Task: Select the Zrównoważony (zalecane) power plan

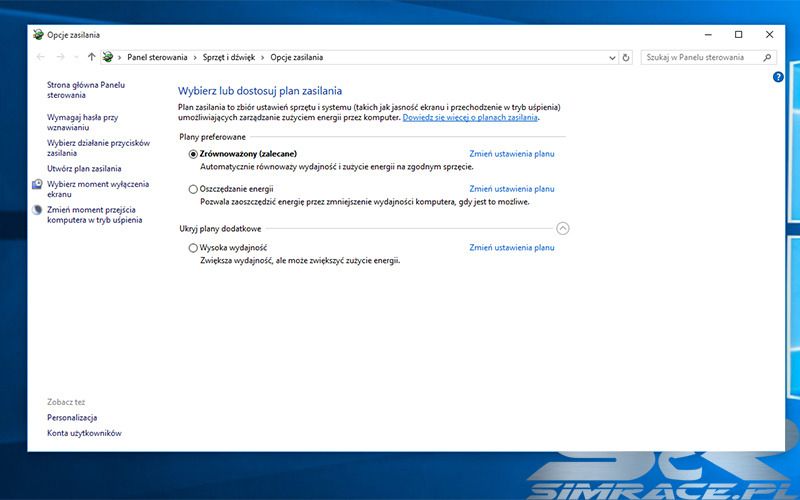Action: (x=193, y=154)
